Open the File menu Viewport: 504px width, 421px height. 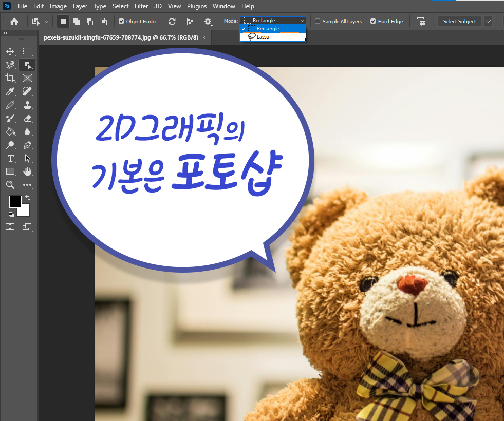coord(23,6)
